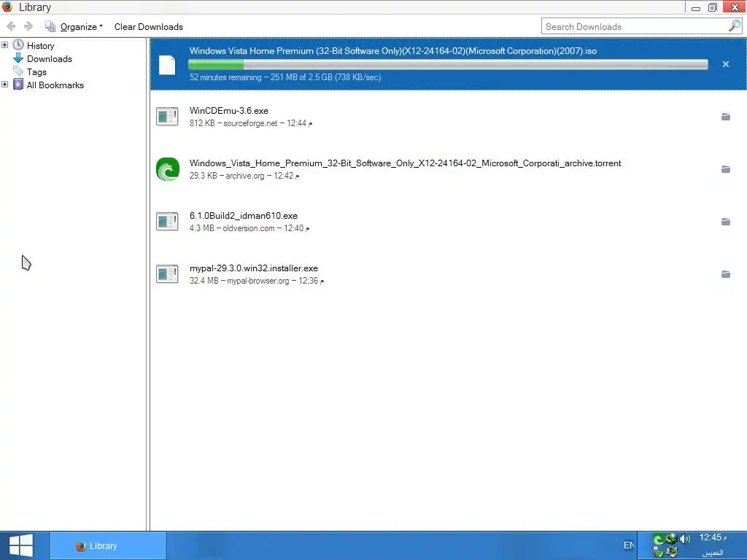This screenshot has width=747, height=560.
Task: Click the '29.3 KB – archive.org' details line
Action: [244, 176]
